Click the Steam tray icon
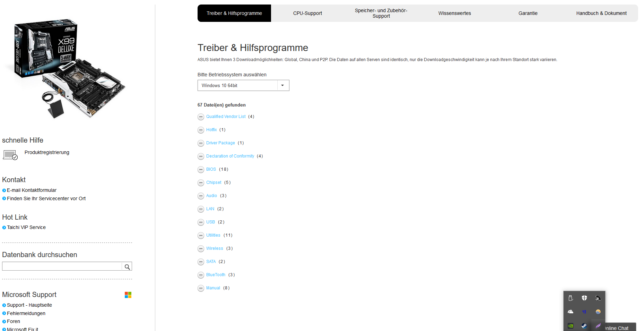Viewport: 644px width, 331px height. coord(584,326)
